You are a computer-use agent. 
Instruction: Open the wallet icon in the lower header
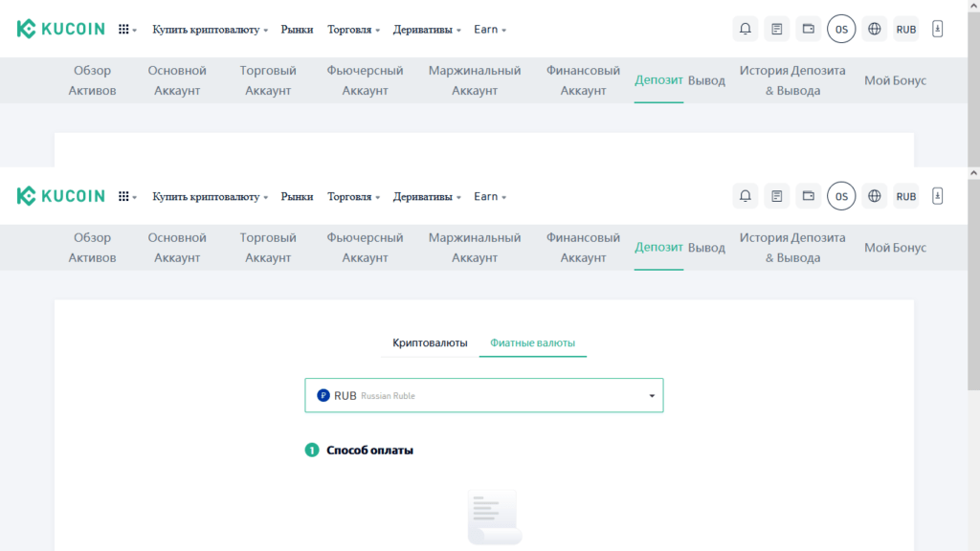[x=809, y=196]
